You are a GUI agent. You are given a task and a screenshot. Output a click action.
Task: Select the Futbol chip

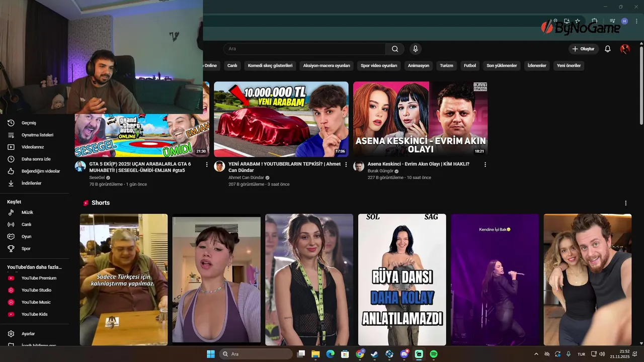pos(470,65)
